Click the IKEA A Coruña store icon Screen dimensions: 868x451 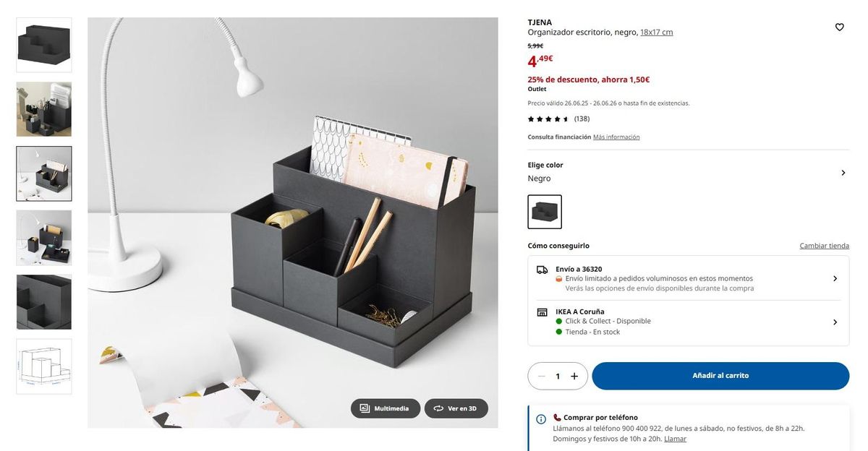click(x=542, y=312)
